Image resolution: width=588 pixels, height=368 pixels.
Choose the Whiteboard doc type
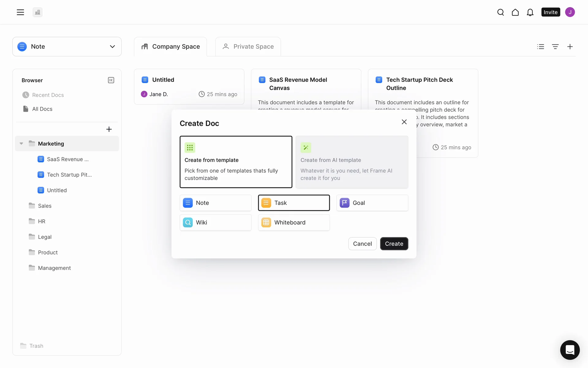pos(294,223)
